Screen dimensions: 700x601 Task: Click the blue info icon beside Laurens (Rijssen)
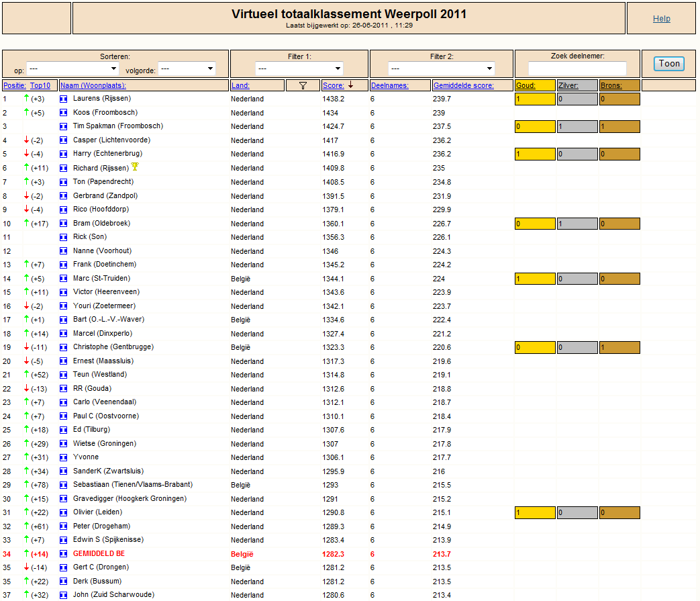63,99
